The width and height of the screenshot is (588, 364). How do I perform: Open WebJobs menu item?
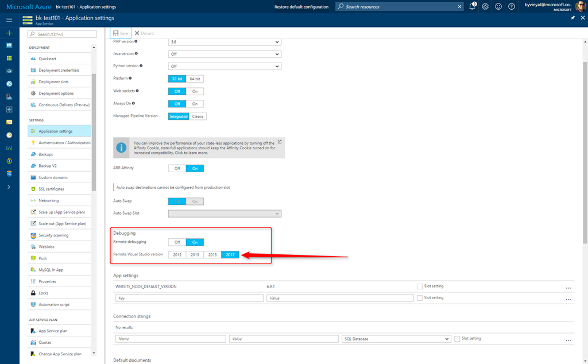[59, 247]
